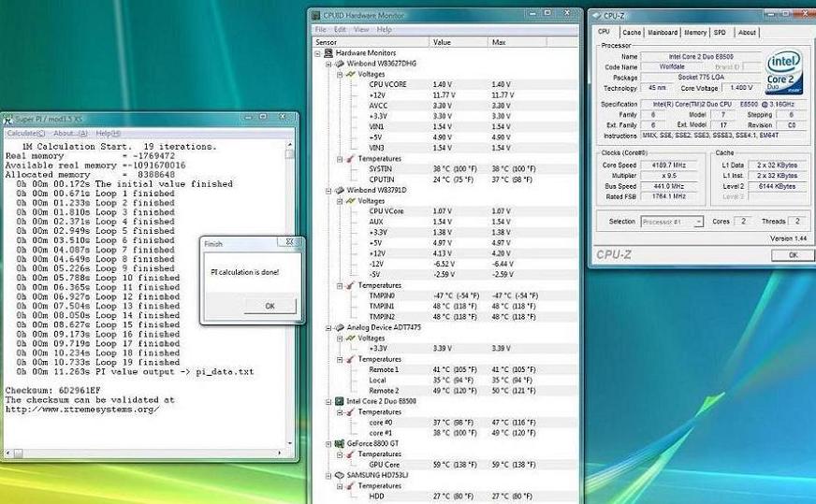This screenshot has height=504, width=816.
Task: Switch to the Cache tab in CPU-Z
Action: click(x=632, y=32)
